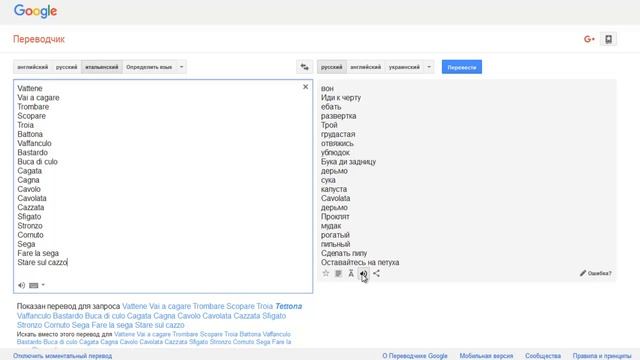Expand the source language list arrow
This screenshot has width=640, height=360.
pos(182,67)
